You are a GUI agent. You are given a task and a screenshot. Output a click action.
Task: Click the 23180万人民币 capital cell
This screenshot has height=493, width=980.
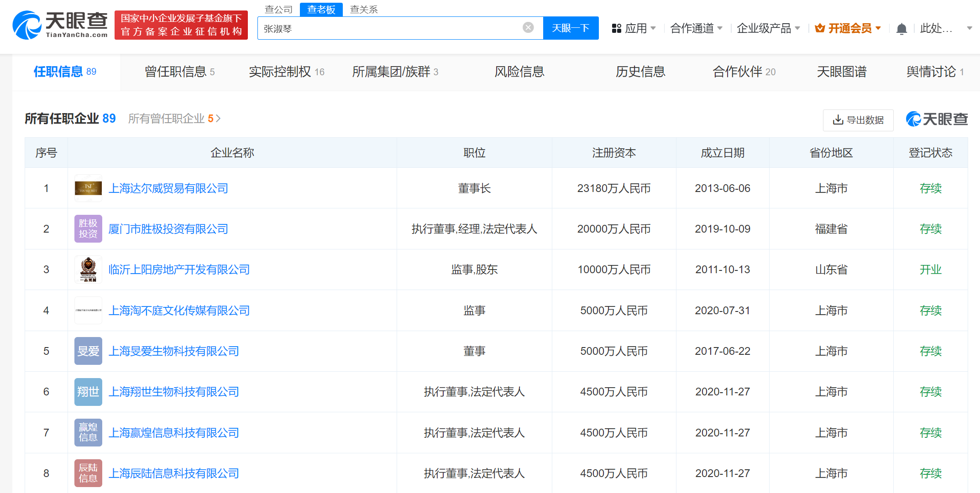click(614, 188)
